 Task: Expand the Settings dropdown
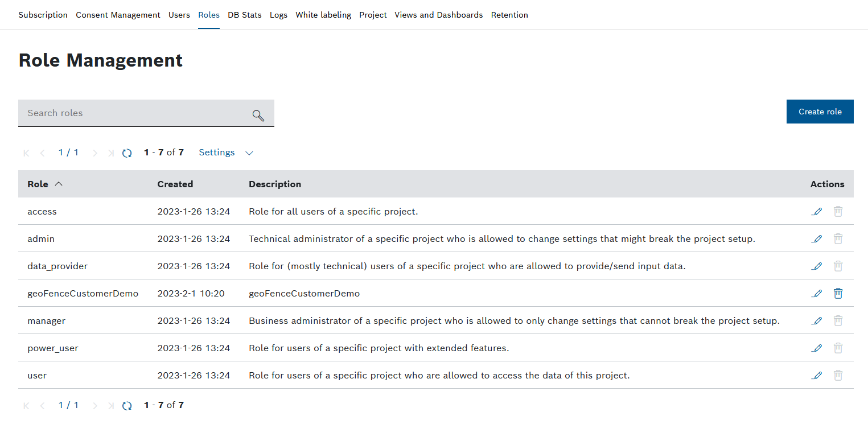(225, 153)
